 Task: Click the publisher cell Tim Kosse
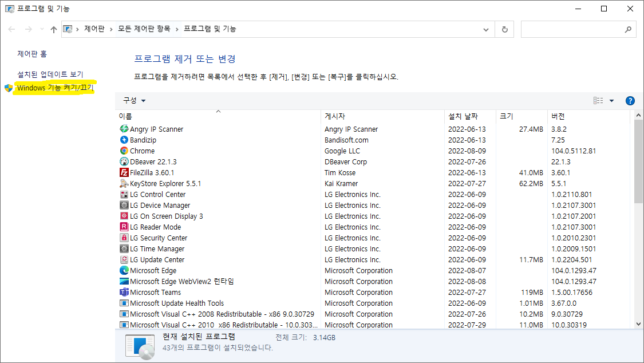(x=340, y=173)
